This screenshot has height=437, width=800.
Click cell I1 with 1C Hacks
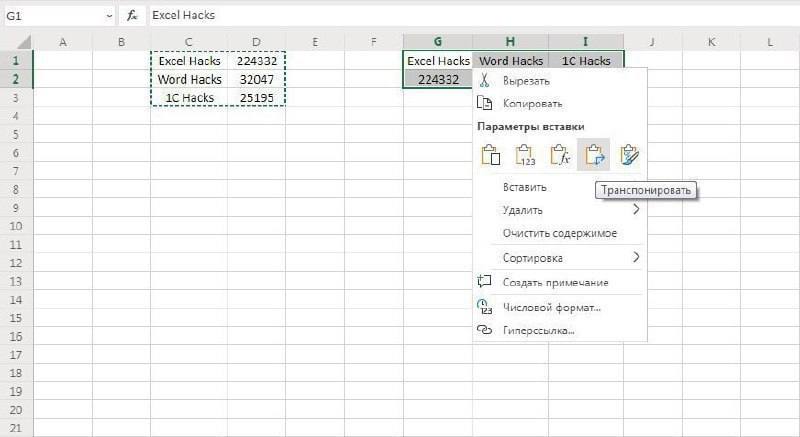(586, 61)
